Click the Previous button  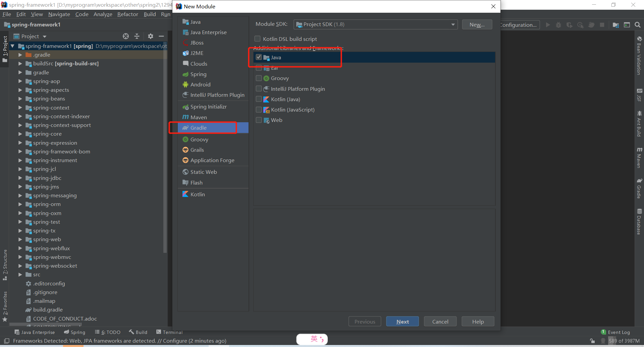[365, 322]
